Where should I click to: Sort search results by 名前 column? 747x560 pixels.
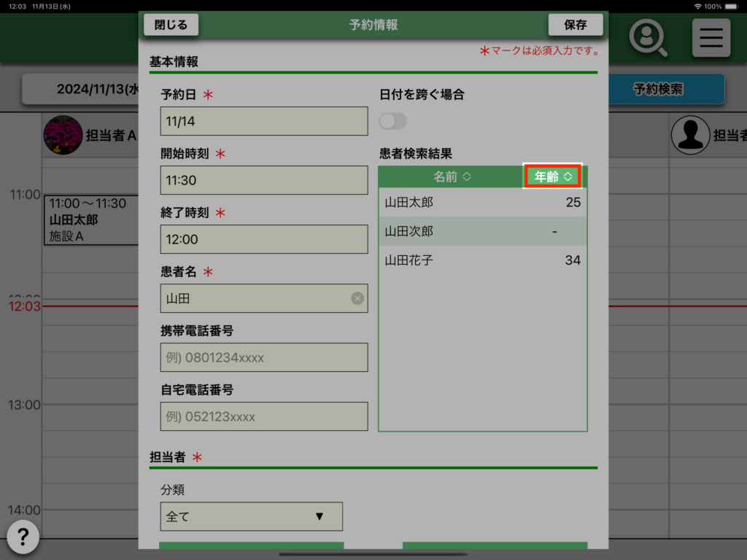(x=452, y=176)
